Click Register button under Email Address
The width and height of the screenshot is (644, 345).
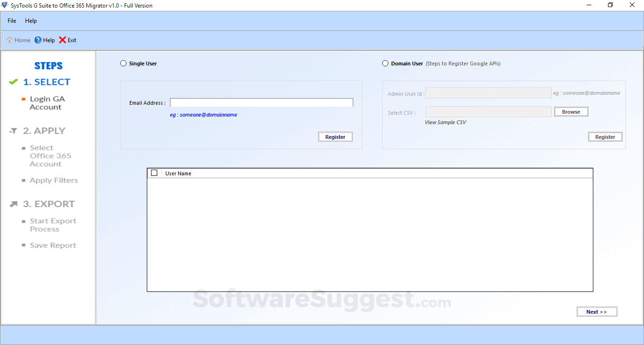coord(335,137)
